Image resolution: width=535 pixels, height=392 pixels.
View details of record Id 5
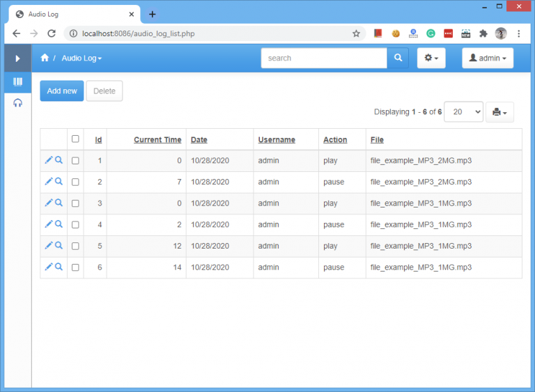pyautogui.click(x=59, y=245)
